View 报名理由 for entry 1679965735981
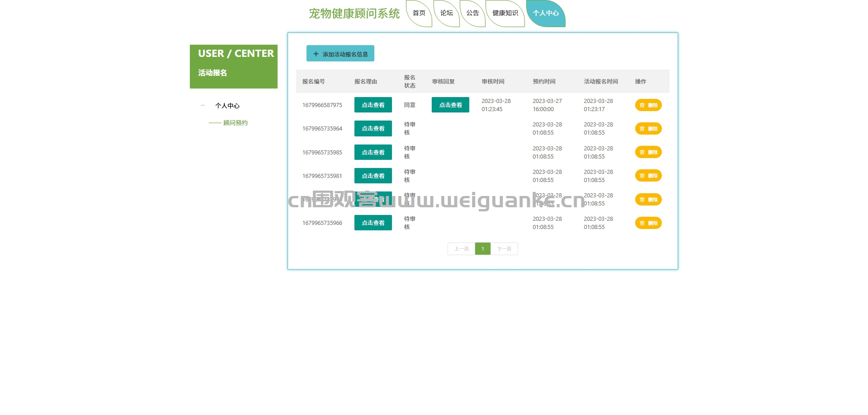This screenshot has width=868, height=415. (x=373, y=176)
